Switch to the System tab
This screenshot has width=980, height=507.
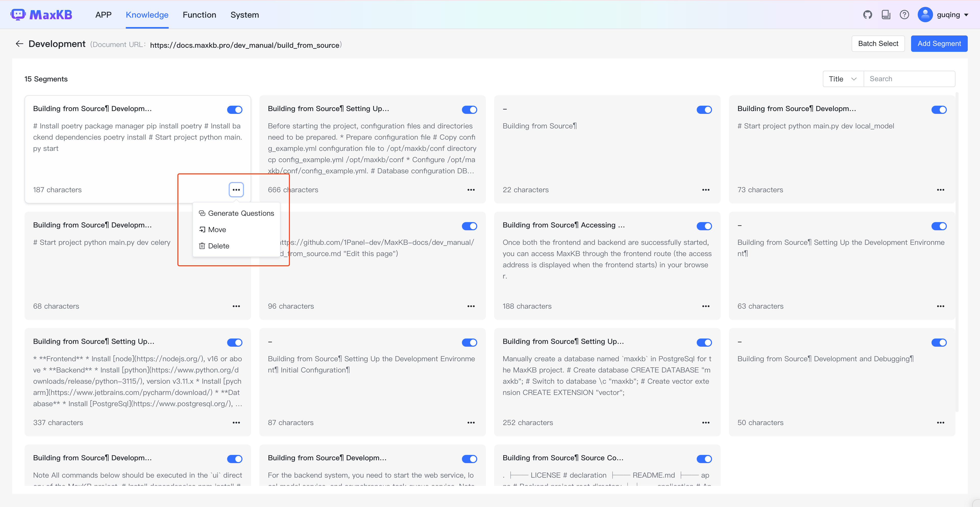[x=245, y=15]
